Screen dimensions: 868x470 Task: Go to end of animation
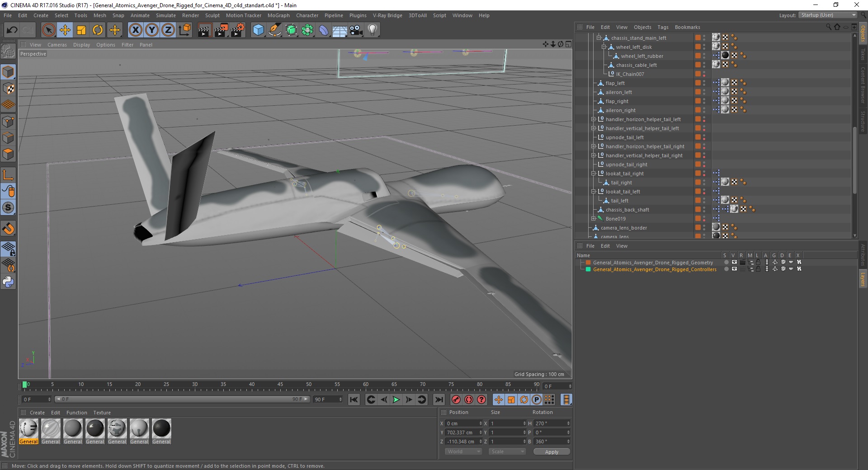point(439,399)
